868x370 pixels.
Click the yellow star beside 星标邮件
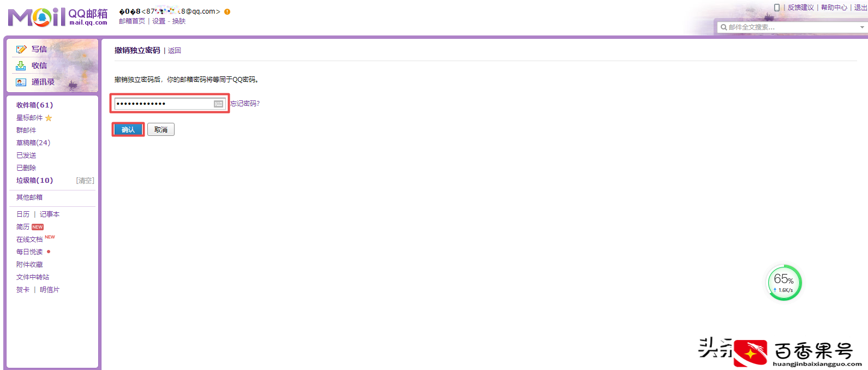click(x=49, y=118)
